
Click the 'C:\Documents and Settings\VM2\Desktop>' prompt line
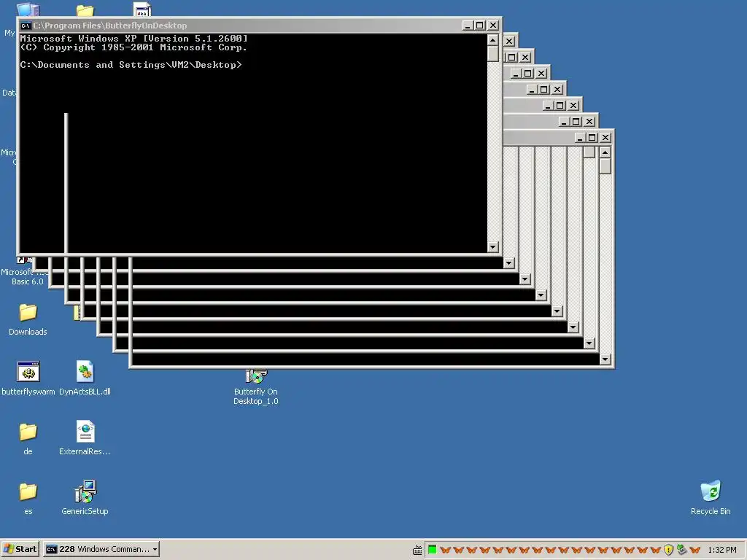[131, 65]
